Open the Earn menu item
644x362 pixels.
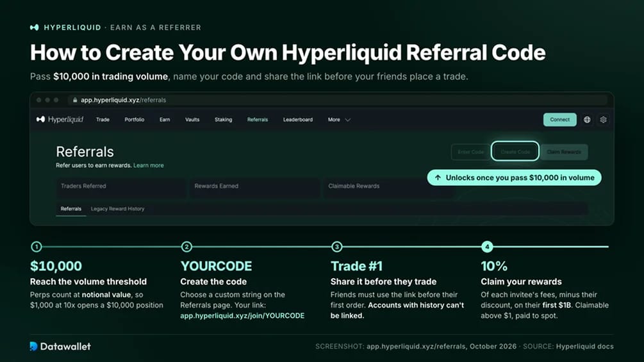pyautogui.click(x=165, y=120)
